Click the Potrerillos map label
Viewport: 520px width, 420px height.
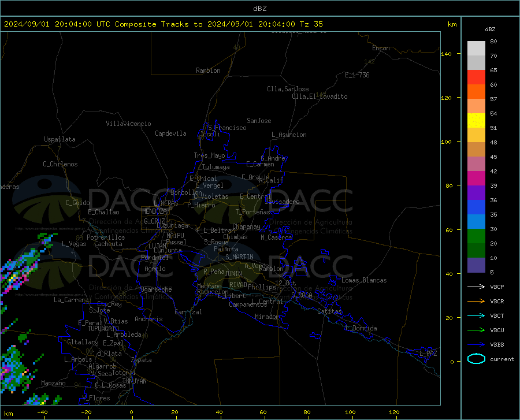[x=106, y=237]
